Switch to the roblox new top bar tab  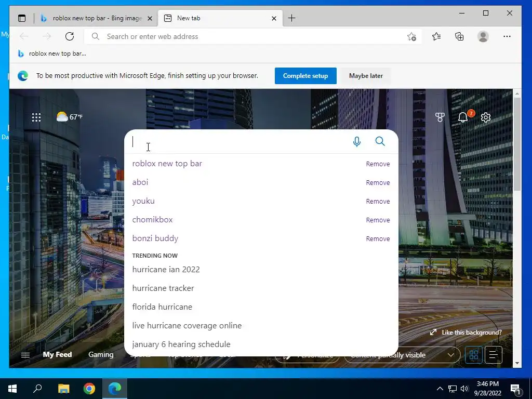(97, 18)
